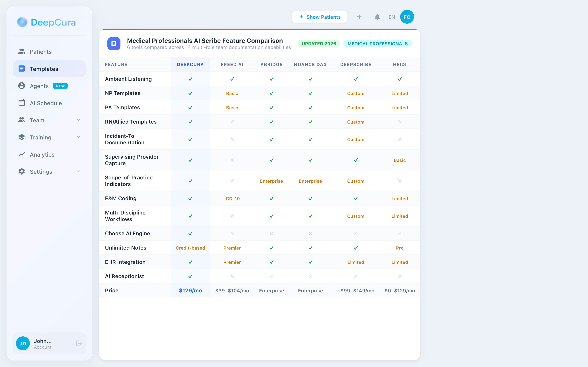This screenshot has width=588, height=367.
Task: Click the Show Patients button
Action: pyautogui.click(x=320, y=17)
